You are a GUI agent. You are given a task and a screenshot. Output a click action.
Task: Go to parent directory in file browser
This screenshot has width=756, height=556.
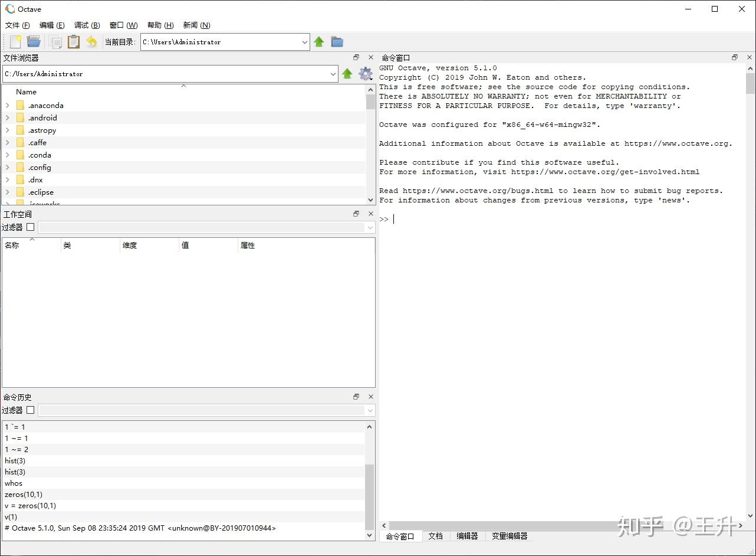pyautogui.click(x=347, y=74)
